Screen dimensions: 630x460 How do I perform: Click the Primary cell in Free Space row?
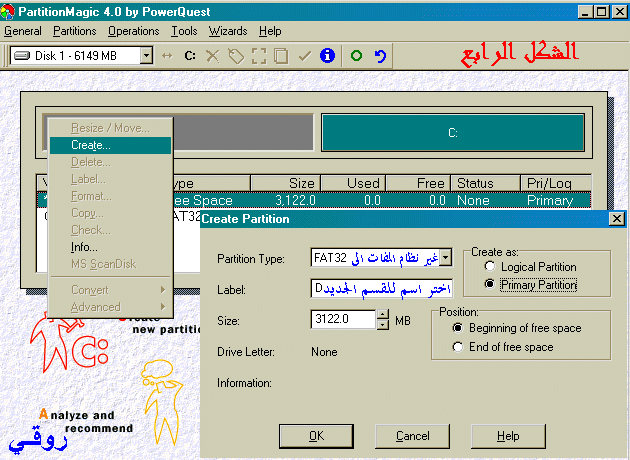[x=550, y=200]
